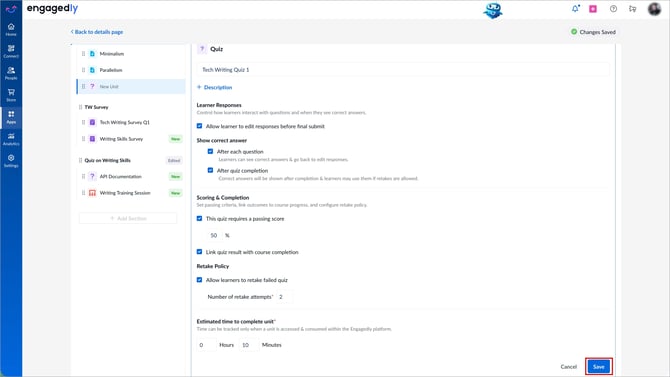The width and height of the screenshot is (670, 377).
Task: Click the Writing Training Session icon
Action: pos(92,193)
